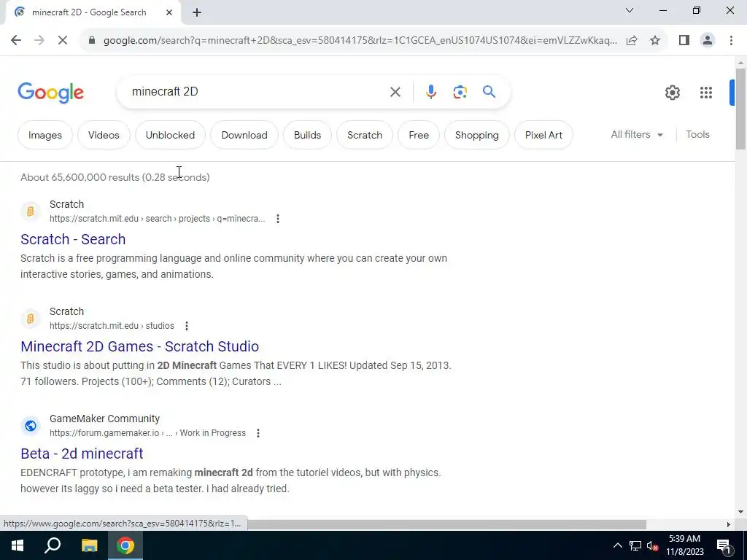Click the horizontal scrollbar thumb
The height and width of the screenshot is (560, 747).
(x=446, y=524)
